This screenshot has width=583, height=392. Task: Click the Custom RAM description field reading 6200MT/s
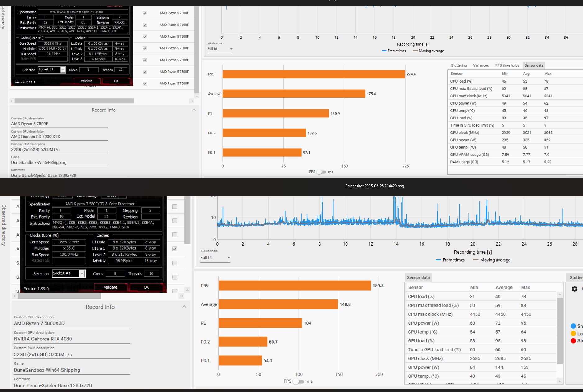click(59, 150)
